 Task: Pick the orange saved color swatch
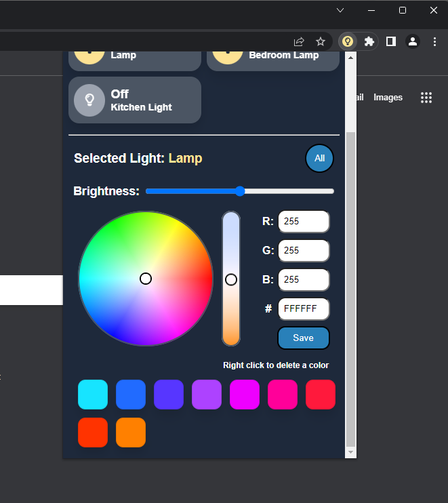coord(131,432)
